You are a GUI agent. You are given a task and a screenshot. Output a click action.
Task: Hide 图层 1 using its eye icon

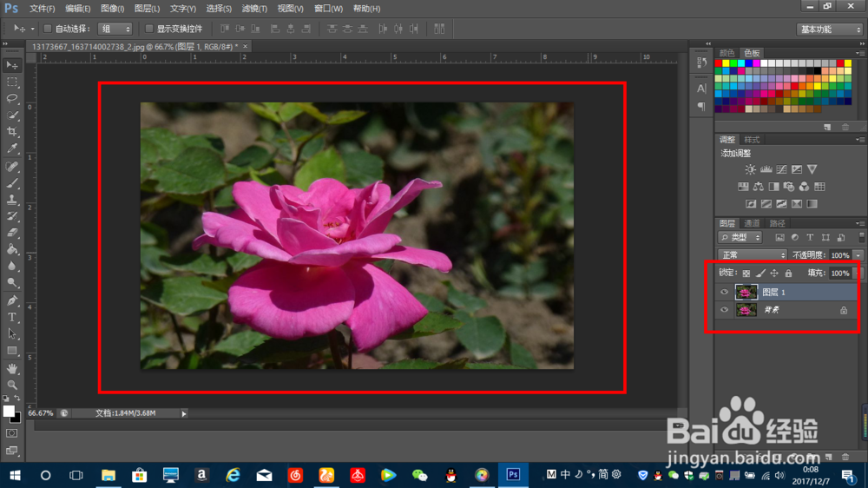click(725, 293)
